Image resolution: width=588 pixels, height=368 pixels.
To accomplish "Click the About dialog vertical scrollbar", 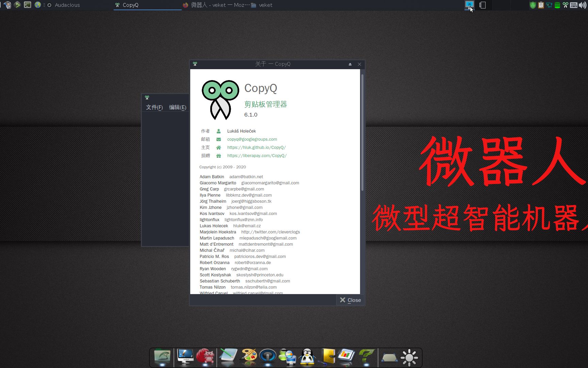I will tap(362, 133).
